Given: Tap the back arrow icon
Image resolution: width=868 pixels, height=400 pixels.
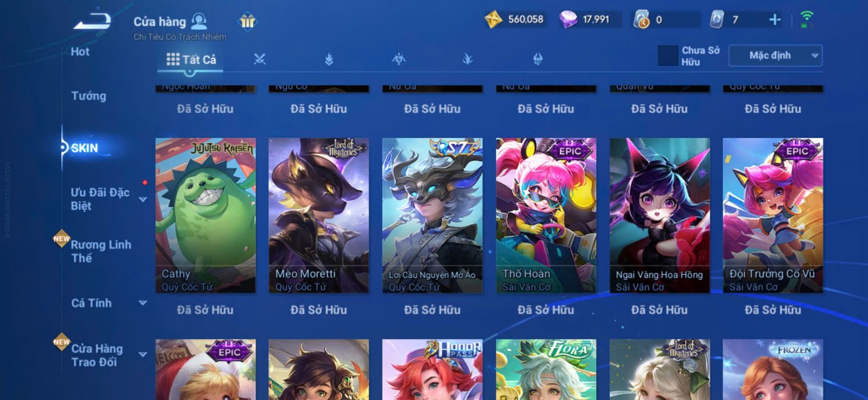Looking at the screenshot, I should click(93, 22).
